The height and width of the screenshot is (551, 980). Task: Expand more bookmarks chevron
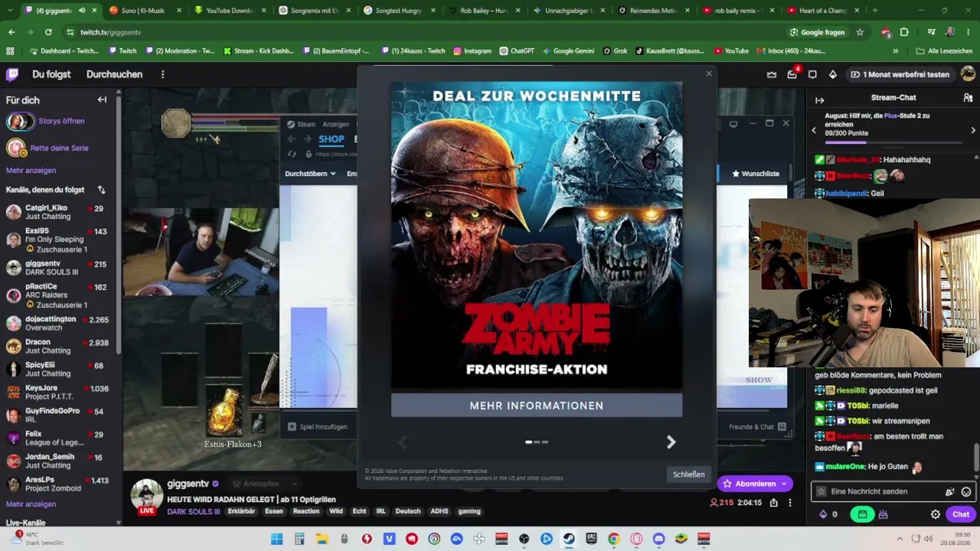895,51
